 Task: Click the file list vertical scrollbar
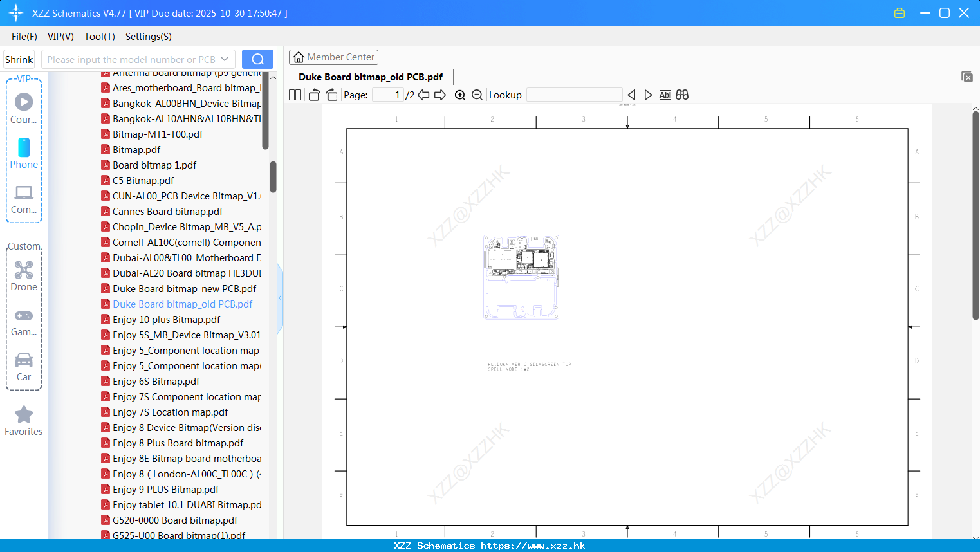click(x=273, y=177)
